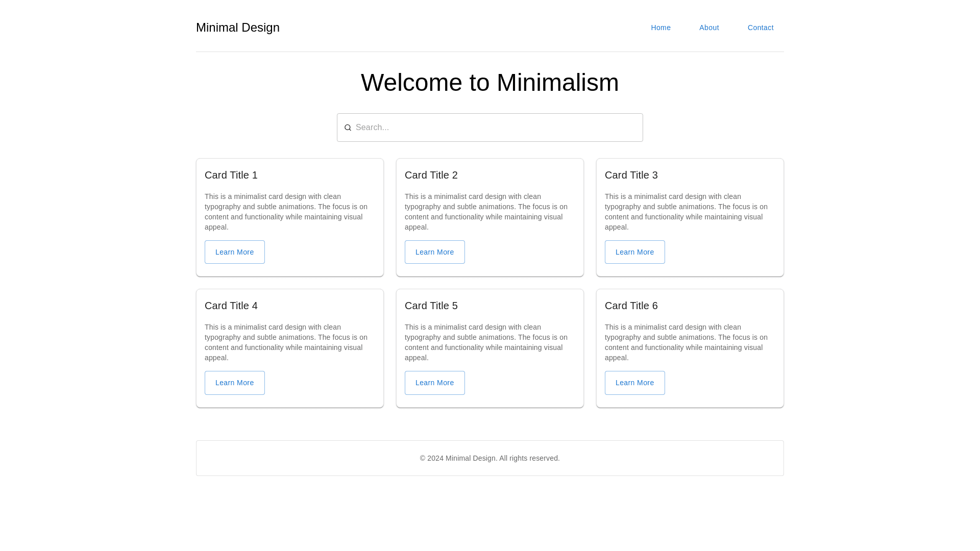Viewport: 980px width, 551px height.
Task: Click the search magnifier icon
Action: (x=348, y=128)
